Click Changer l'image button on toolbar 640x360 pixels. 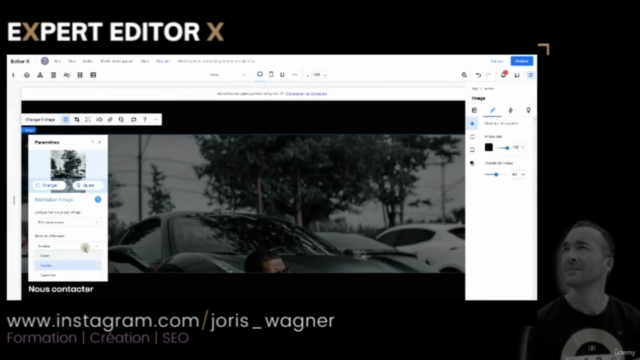point(40,120)
